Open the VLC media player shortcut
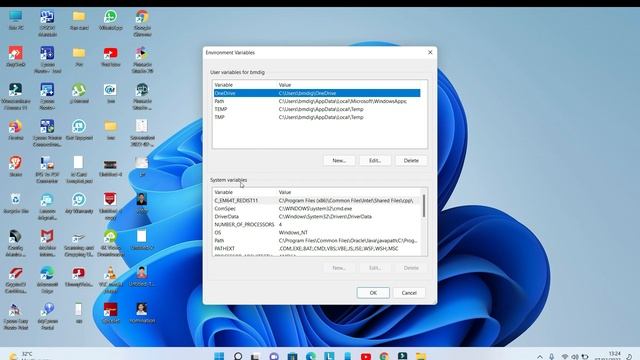Viewport: 640px width, 360px height. (x=110, y=279)
